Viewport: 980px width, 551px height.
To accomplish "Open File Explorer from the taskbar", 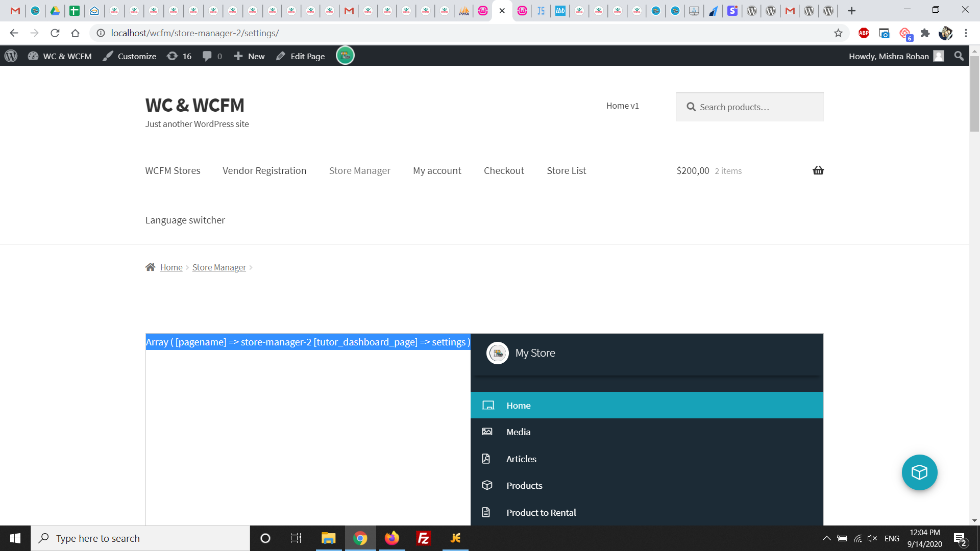I will point(328,538).
